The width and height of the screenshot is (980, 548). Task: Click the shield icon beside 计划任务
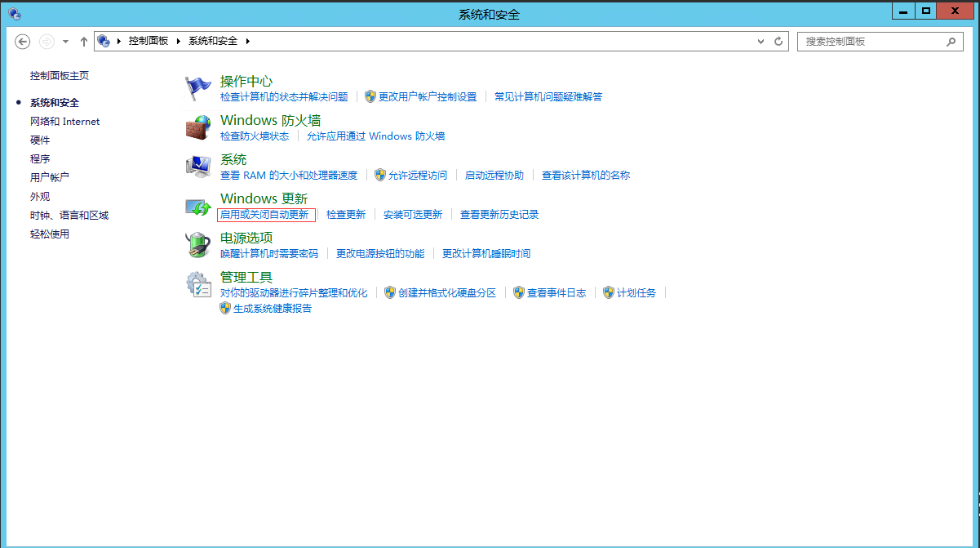coord(610,292)
